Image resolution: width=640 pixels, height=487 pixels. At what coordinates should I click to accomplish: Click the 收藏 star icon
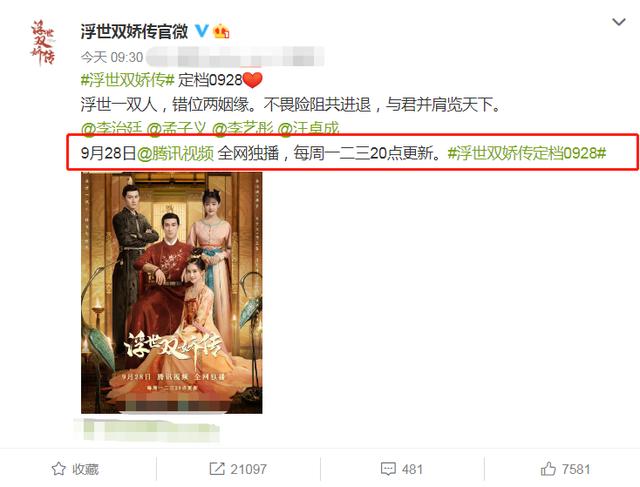coord(59,469)
